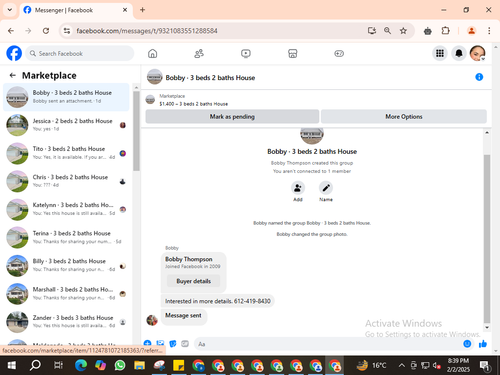This screenshot has width=500, height=375.
Task: Click the Add member icon
Action: (x=298, y=188)
